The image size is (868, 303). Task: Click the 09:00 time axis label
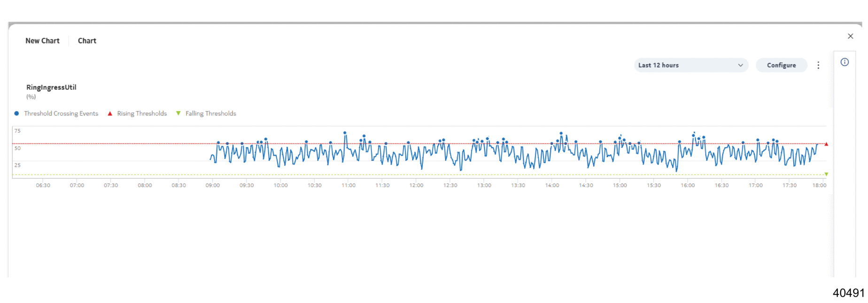click(212, 185)
